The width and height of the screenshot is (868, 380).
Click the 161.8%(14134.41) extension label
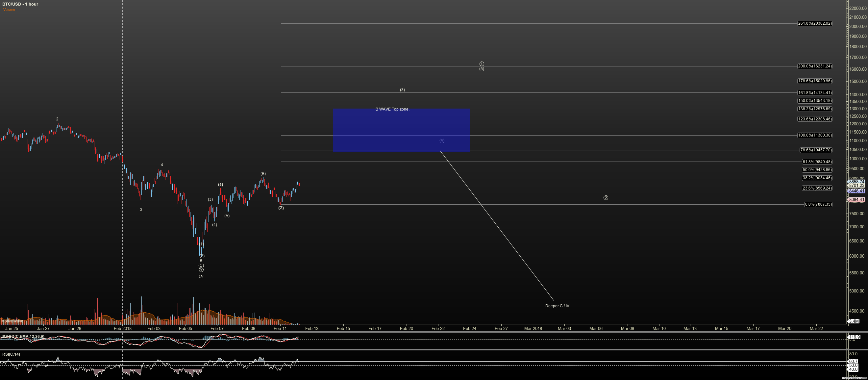tap(814, 93)
